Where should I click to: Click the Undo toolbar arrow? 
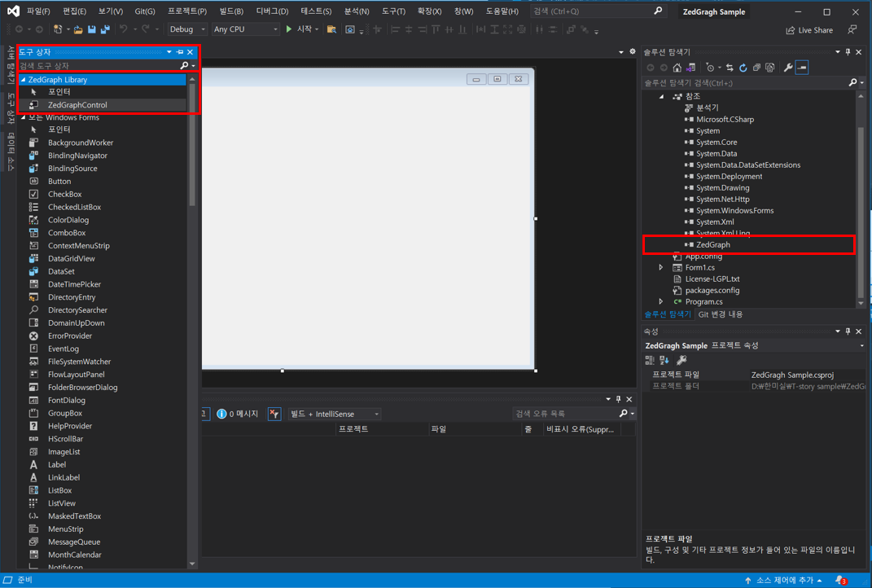click(x=124, y=29)
